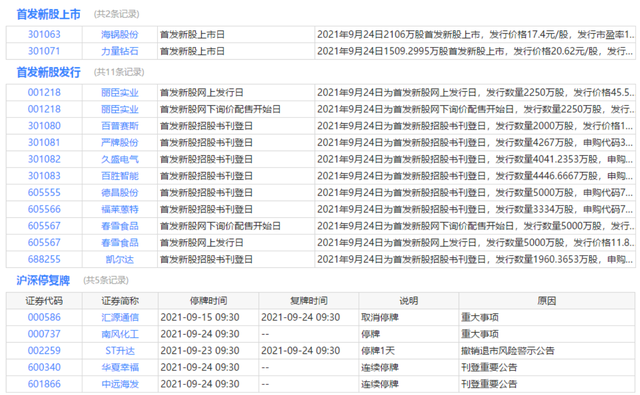Open the ST升达 stock name link
The image size is (640, 395).
point(120,351)
